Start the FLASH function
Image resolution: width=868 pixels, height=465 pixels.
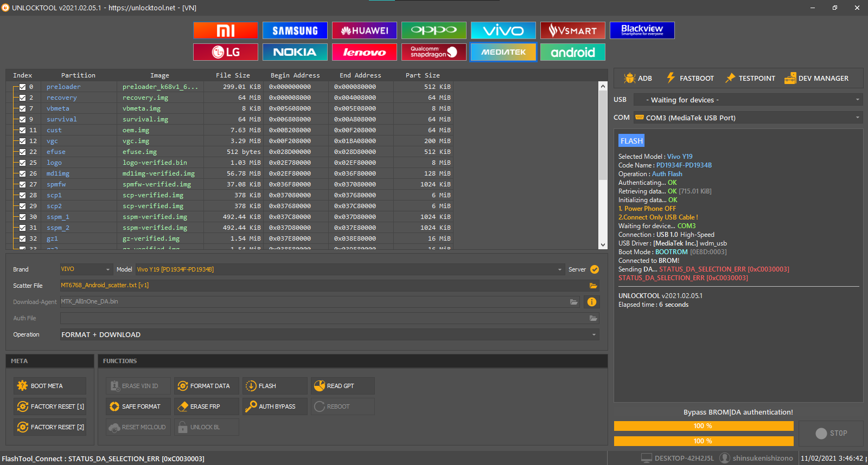(x=275, y=386)
